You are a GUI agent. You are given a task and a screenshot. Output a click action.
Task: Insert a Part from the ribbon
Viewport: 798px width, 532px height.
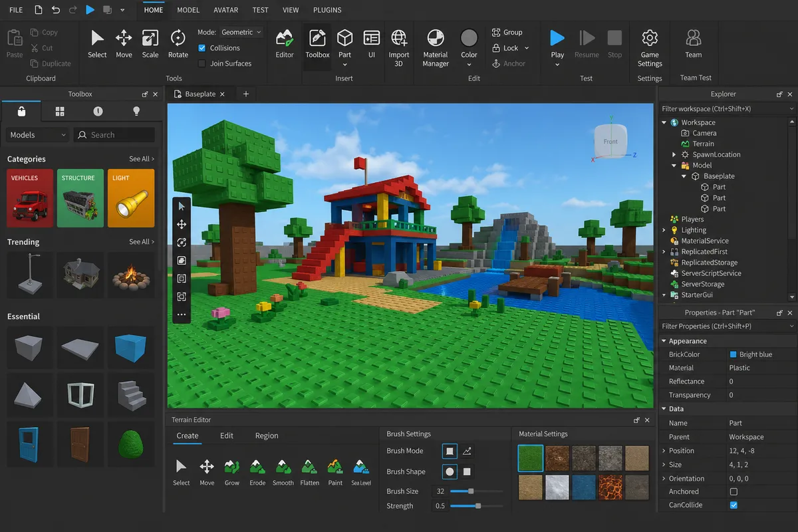coord(344,47)
